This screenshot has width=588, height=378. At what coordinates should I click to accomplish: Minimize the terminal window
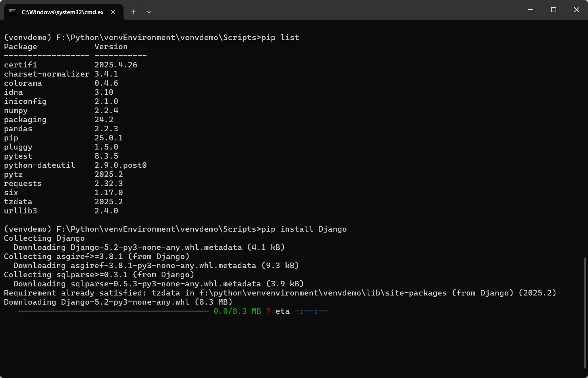[x=530, y=10]
